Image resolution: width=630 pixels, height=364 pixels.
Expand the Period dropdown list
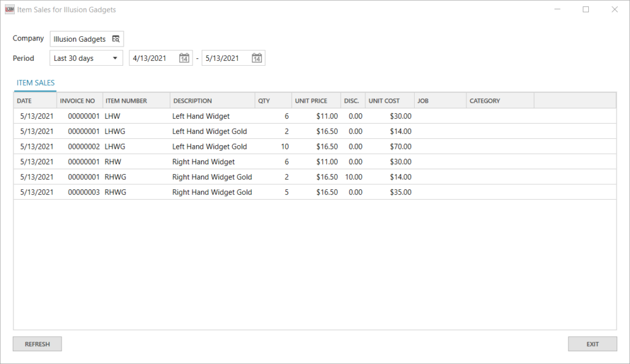(x=114, y=58)
